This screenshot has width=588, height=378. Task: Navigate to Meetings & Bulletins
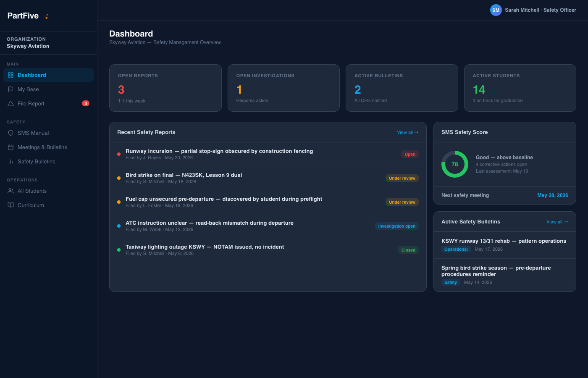48,147
